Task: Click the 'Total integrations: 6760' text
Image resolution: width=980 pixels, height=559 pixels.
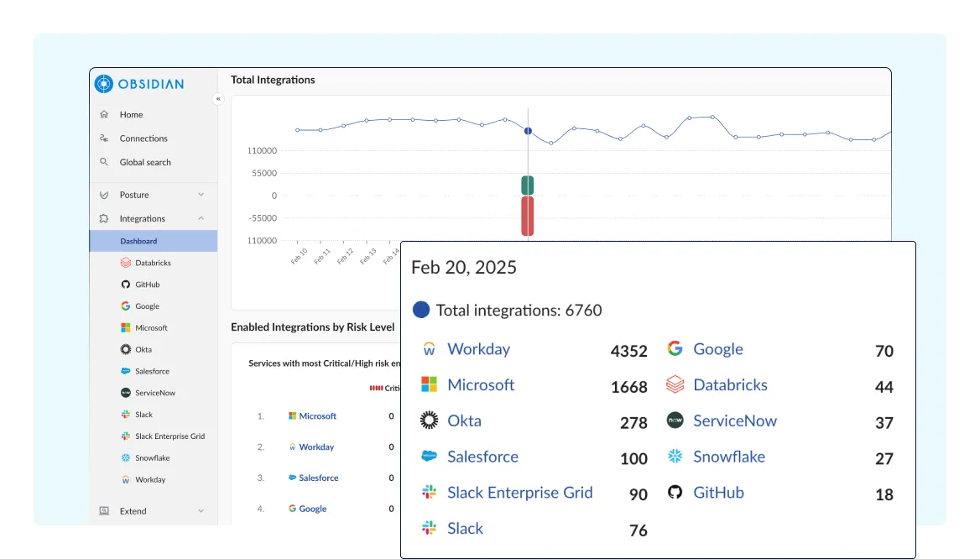Action: [x=519, y=311]
